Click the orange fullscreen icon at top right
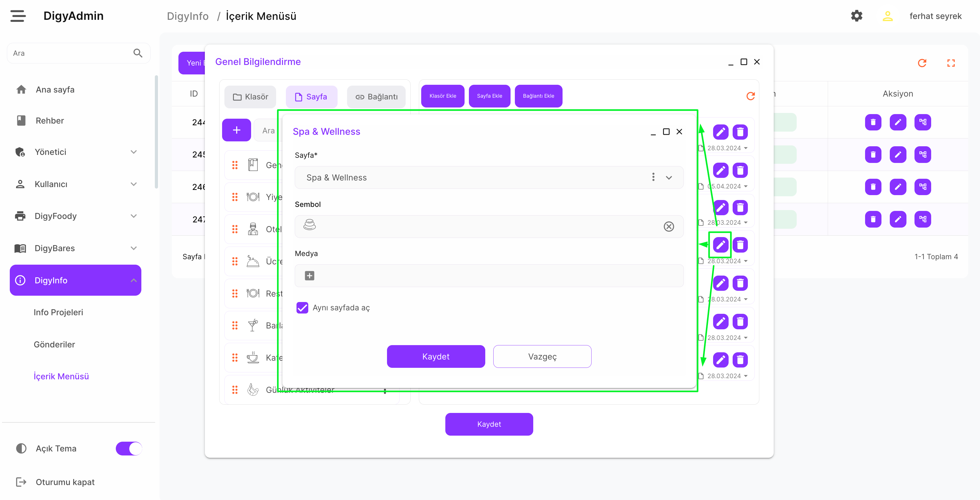 (x=951, y=63)
